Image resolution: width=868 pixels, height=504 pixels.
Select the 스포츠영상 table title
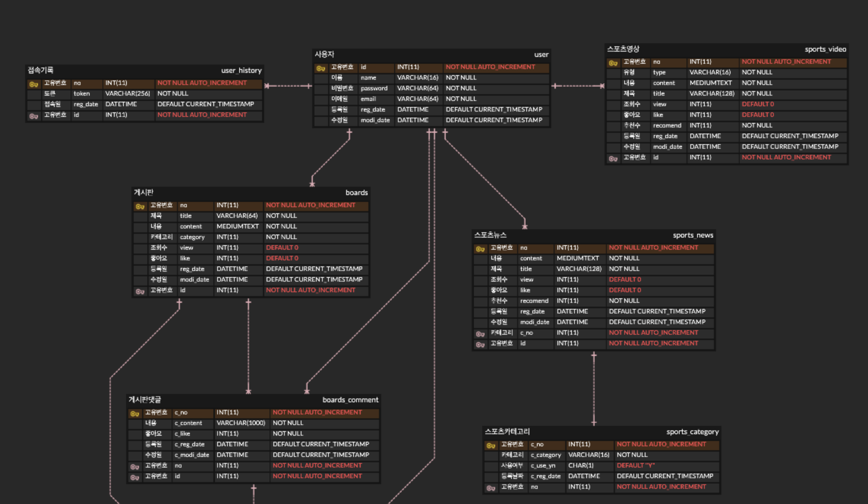[x=623, y=49]
